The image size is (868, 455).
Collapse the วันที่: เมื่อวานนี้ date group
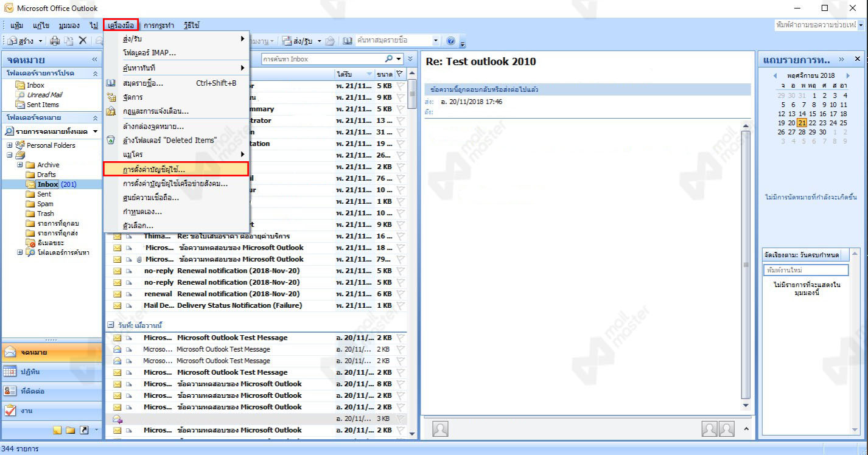(x=110, y=325)
